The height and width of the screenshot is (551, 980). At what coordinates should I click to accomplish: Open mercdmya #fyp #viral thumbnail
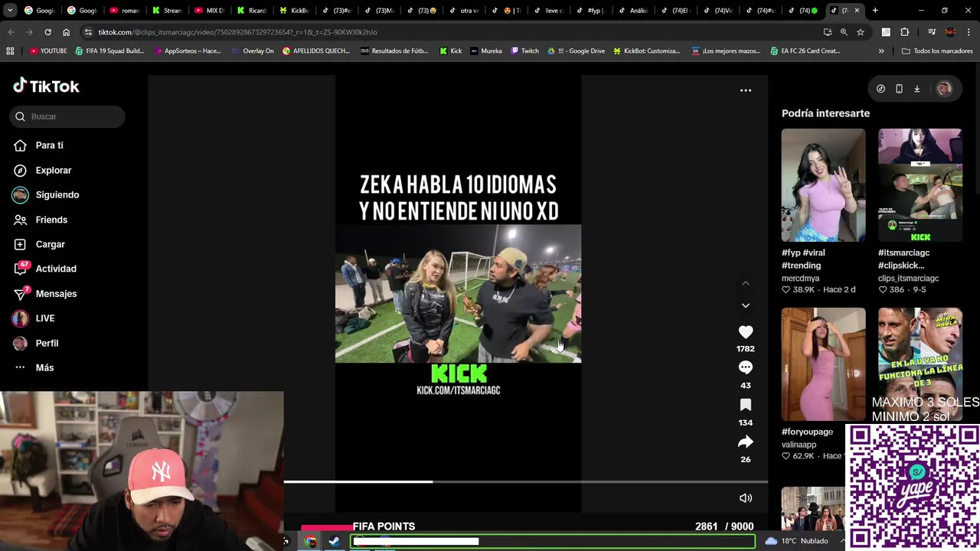click(x=823, y=185)
